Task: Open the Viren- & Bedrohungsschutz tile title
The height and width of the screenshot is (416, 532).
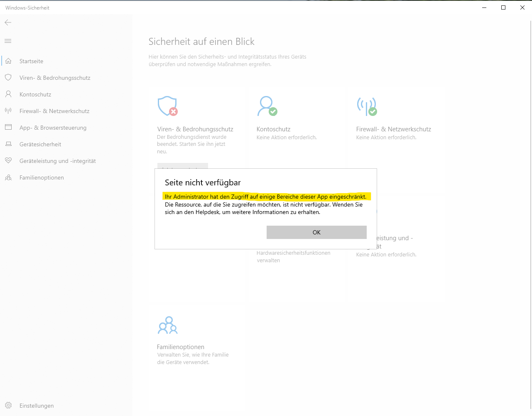Action: pyautogui.click(x=195, y=129)
